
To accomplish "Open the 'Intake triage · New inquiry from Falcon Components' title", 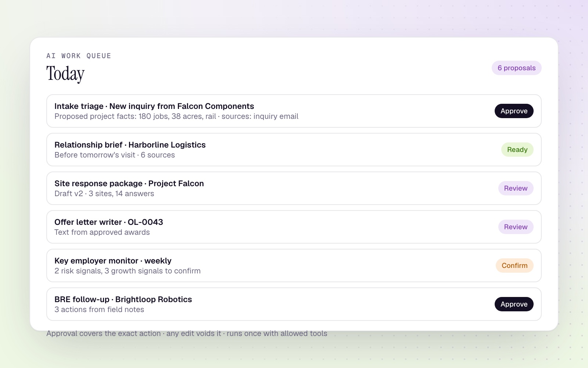I will click(x=154, y=106).
